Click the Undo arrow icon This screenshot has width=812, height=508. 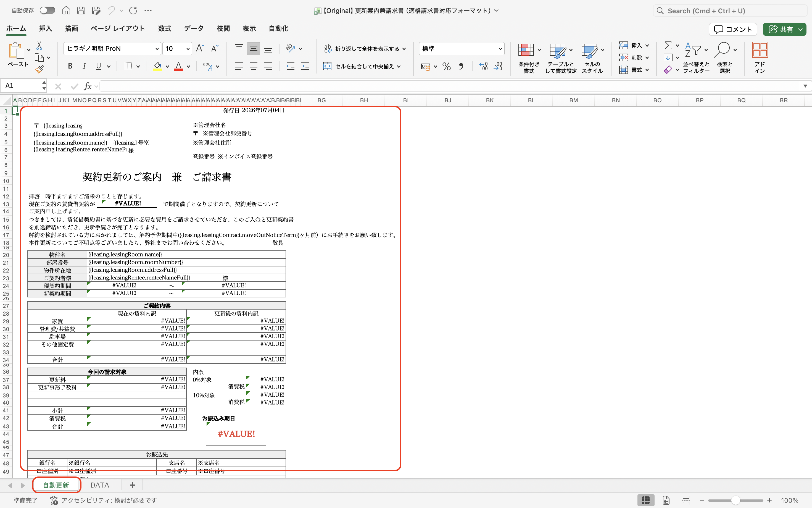click(111, 11)
